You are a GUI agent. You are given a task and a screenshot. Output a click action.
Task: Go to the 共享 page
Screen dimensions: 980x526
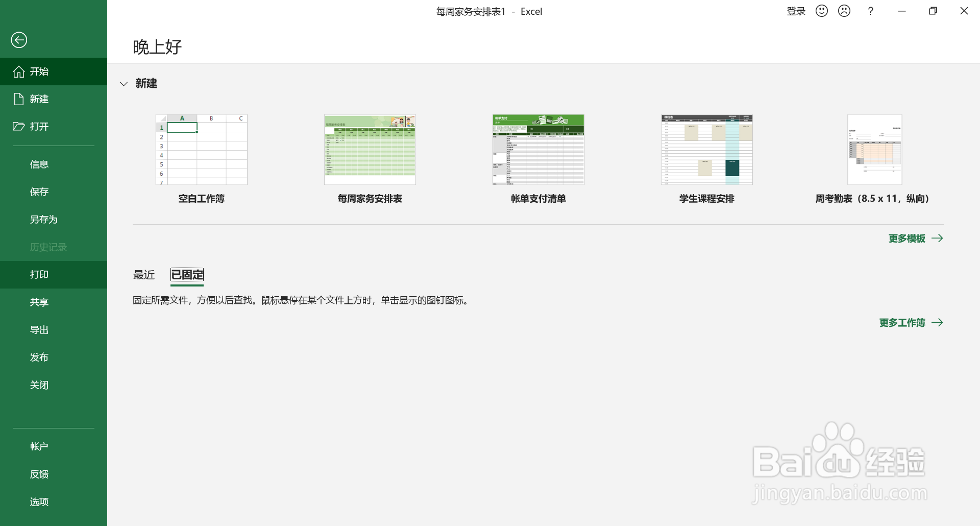coord(54,302)
